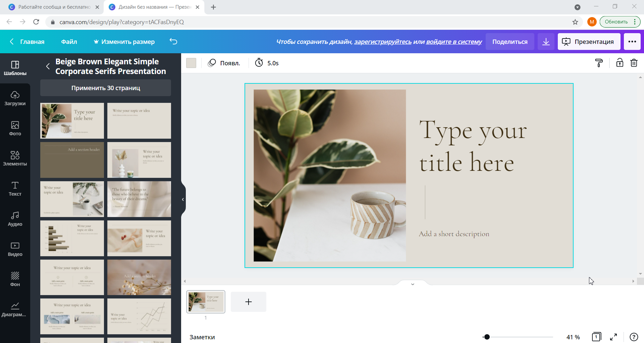The width and height of the screenshot is (644, 343).
Task: Open the Аудио sidebar panel
Action: [x=15, y=219]
